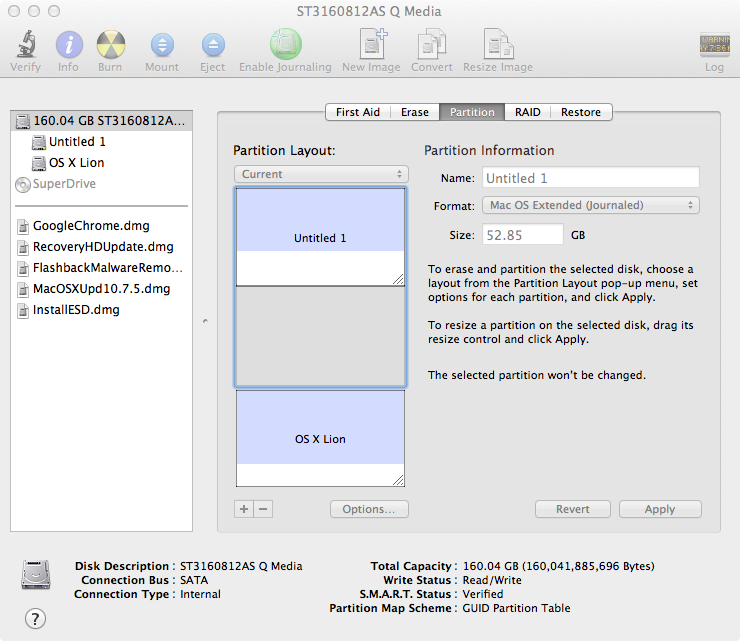Select the Burn disc icon
The height and width of the screenshot is (641, 740).
tap(110, 45)
